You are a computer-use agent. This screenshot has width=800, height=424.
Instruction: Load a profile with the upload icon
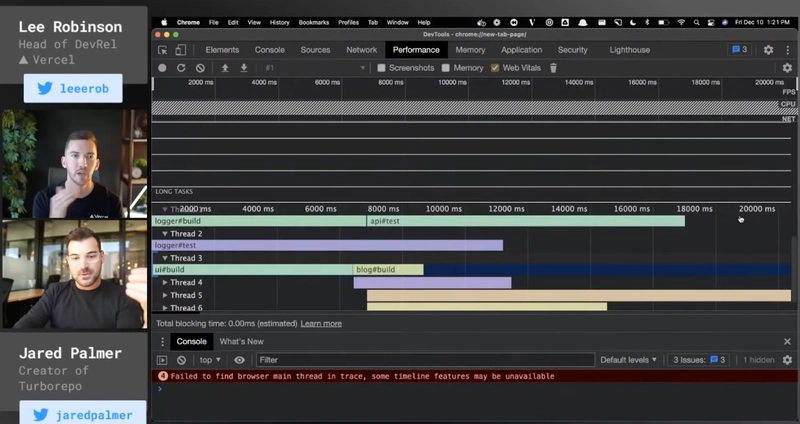pyautogui.click(x=224, y=68)
